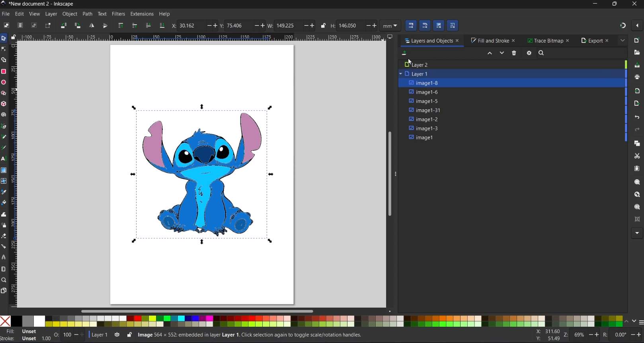Select the Pages tool
This screenshot has height=343, width=644.
pyautogui.click(x=4, y=291)
